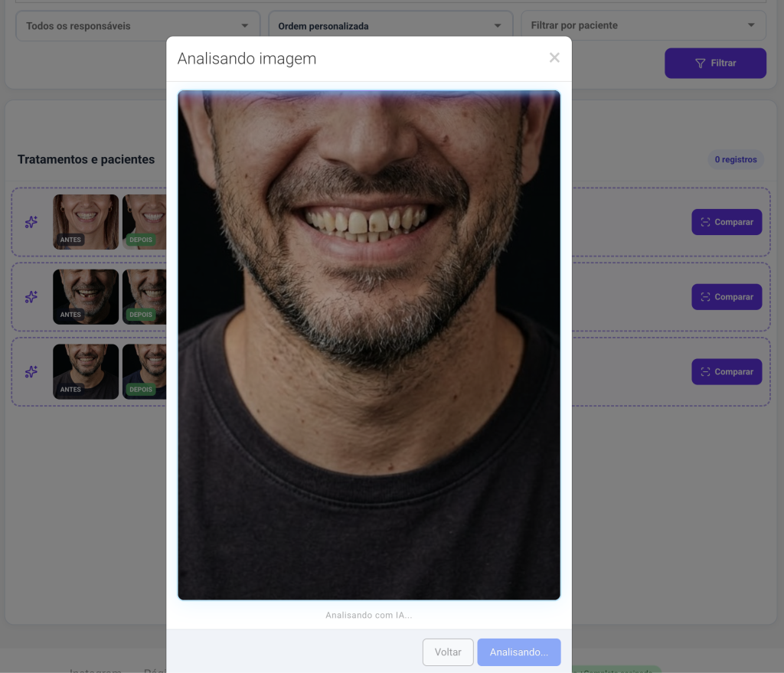Viewport: 784px width, 673px height.
Task: Click the Voltar button
Action: tap(447, 652)
